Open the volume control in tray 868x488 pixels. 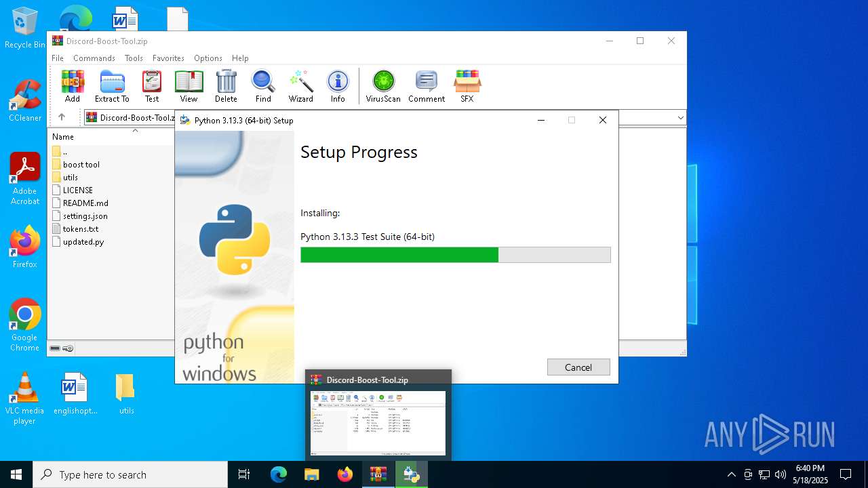coord(781,474)
